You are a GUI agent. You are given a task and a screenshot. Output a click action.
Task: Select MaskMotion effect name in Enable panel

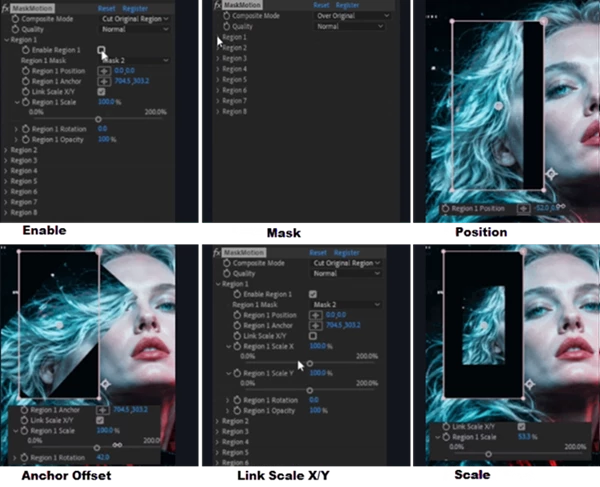32,8
